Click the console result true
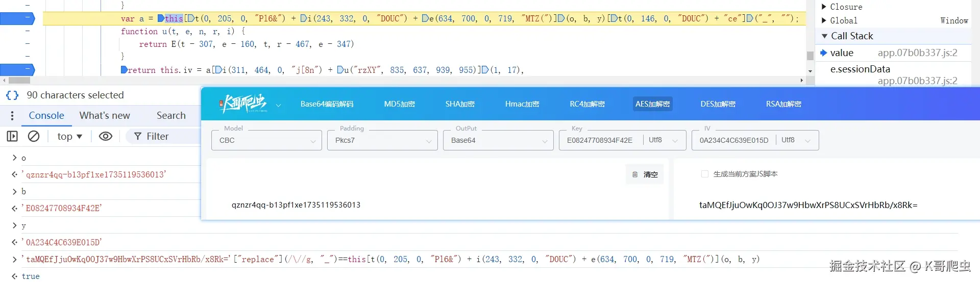Screen dimensions: 980x282 [31, 276]
